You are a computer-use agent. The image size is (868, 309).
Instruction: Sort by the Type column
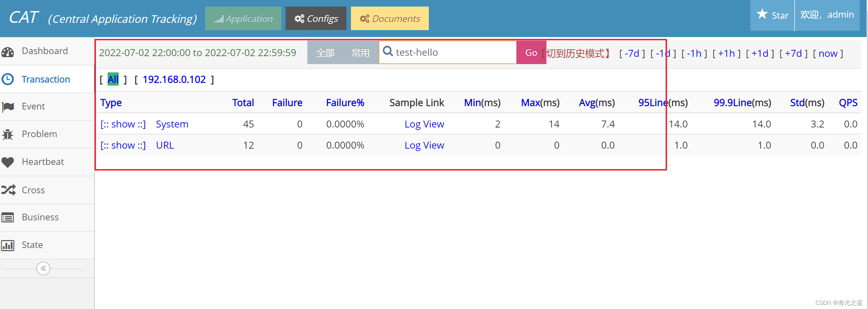tap(111, 103)
